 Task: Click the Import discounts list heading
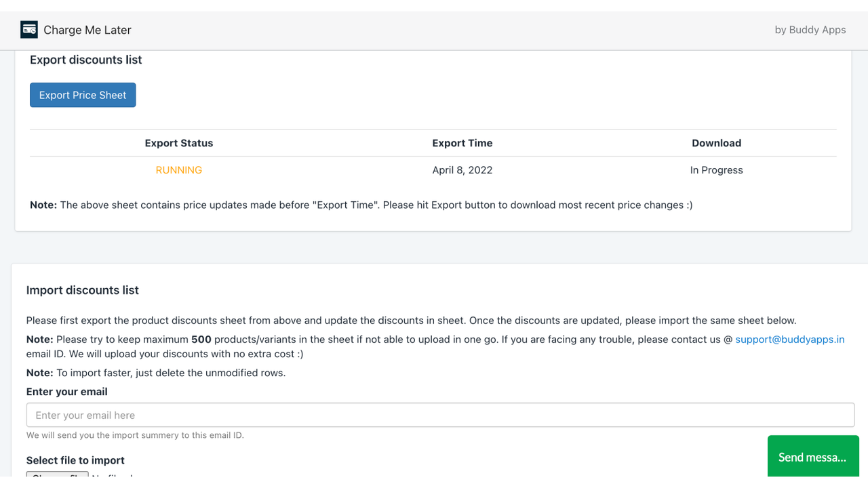tap(83, 290)
